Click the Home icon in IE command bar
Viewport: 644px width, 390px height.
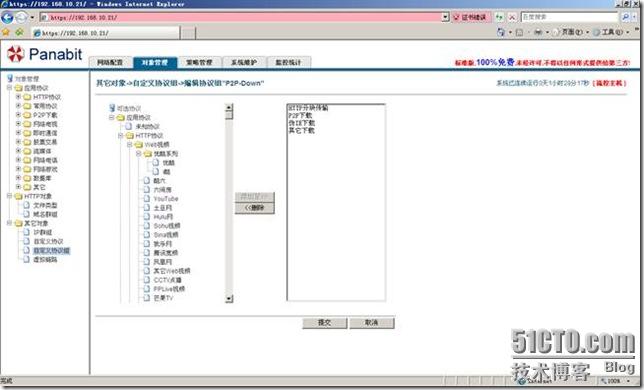tap(501, 32)
